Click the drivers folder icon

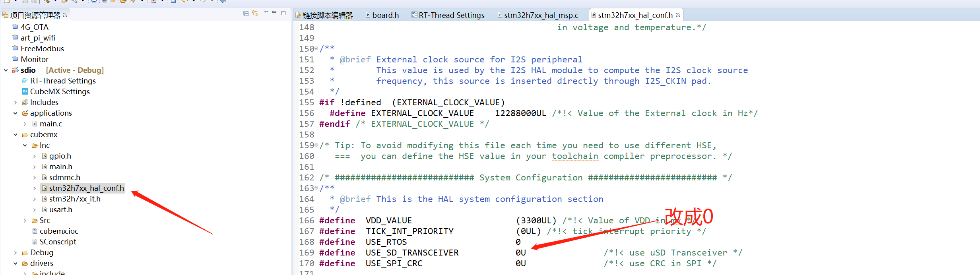tap(25, 263)
